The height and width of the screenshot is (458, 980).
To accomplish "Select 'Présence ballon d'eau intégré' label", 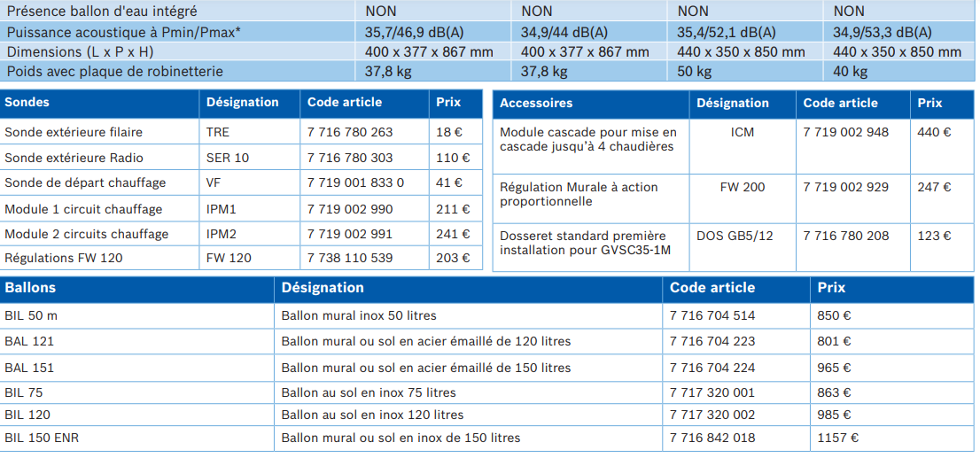I will click(101, 11).
